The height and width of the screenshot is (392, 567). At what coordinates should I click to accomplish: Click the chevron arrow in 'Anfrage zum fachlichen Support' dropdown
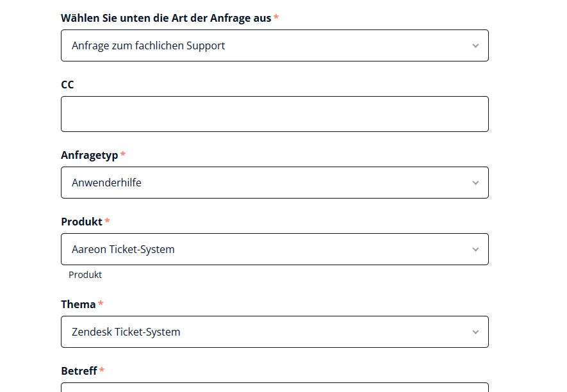475,45
